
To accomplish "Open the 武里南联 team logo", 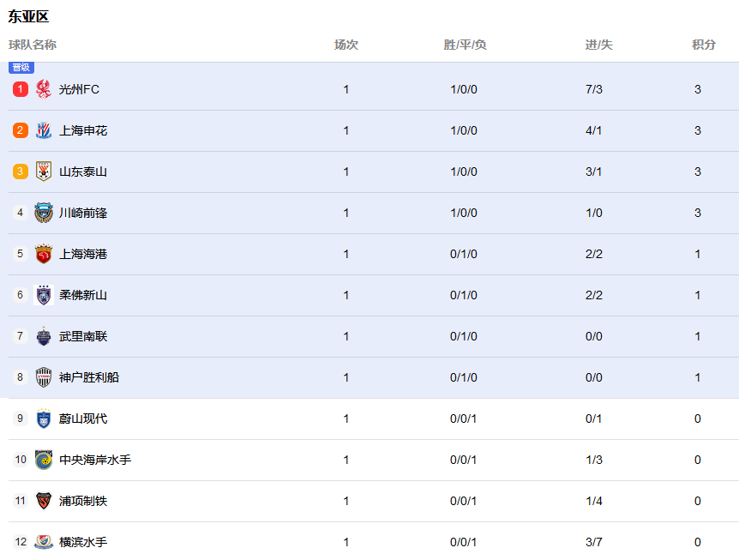I will tap(44, 336).
